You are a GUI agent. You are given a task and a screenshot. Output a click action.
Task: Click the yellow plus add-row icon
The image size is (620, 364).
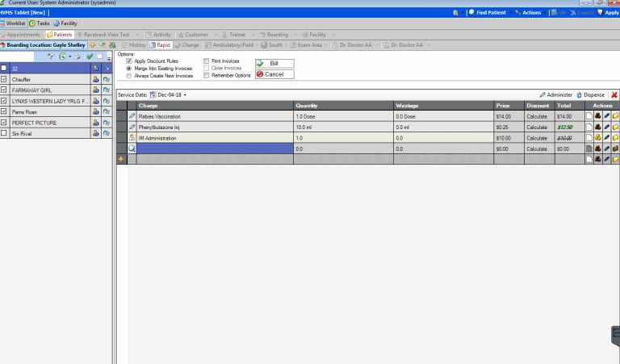(121, 160)
